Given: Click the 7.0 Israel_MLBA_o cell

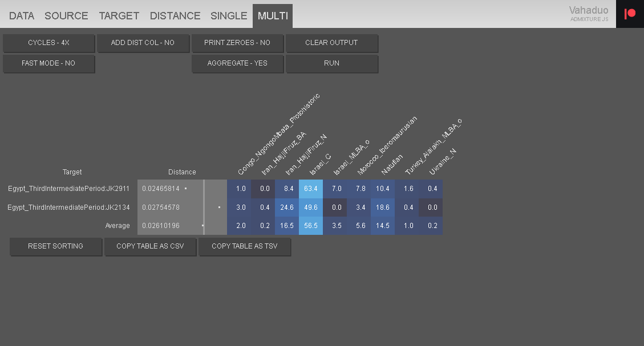Looking at the screenshot, I should tap(335, 189).
